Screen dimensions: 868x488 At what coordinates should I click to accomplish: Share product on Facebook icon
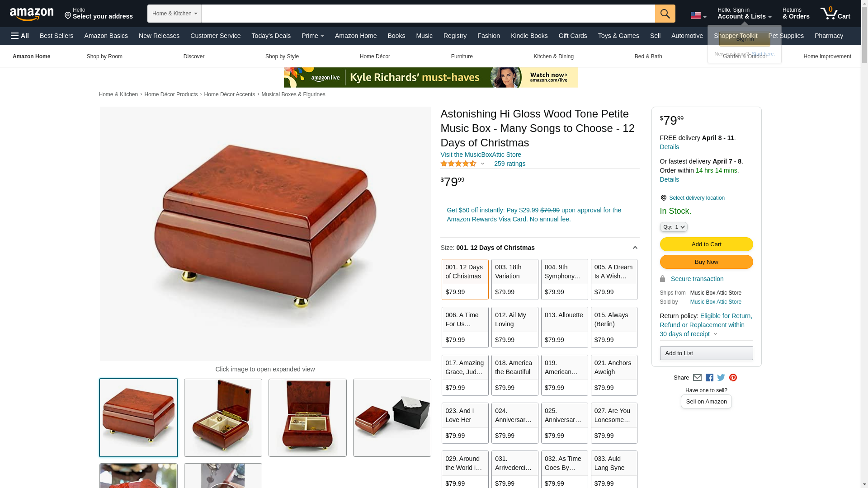click(x=709, y=378)
